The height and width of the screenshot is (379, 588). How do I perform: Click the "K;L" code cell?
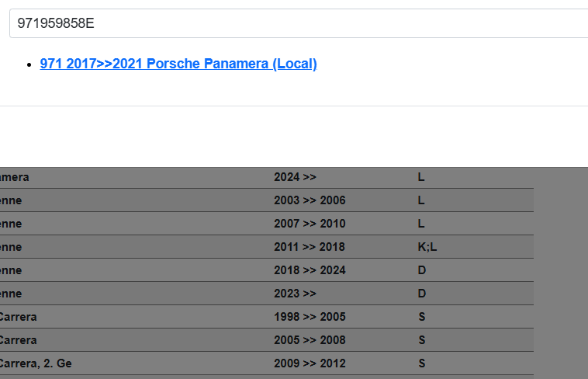427,247
